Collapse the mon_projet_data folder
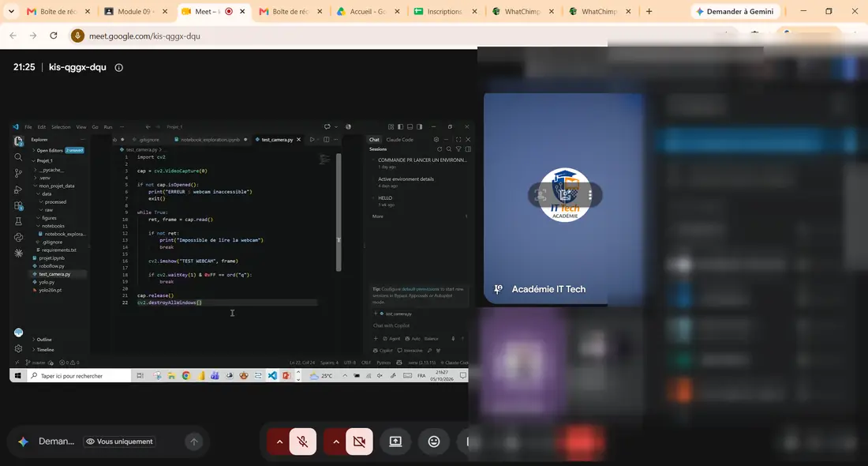The image size is (868, 466). coord(56,186)
